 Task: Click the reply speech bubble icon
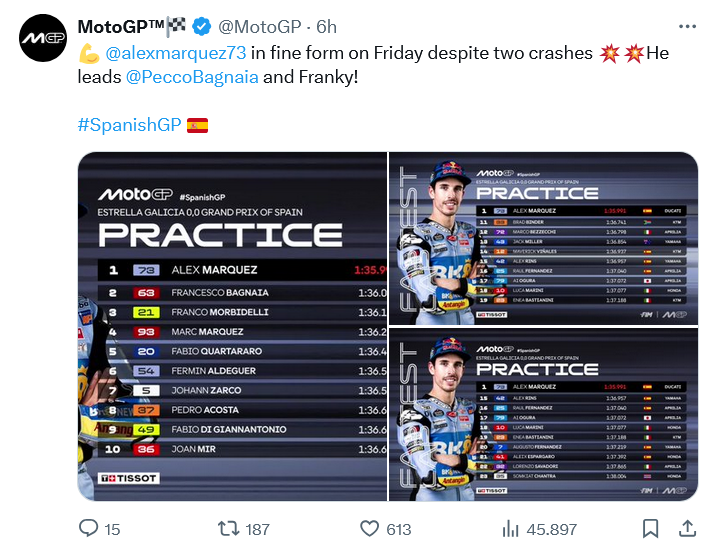click(x=88, y=528)
